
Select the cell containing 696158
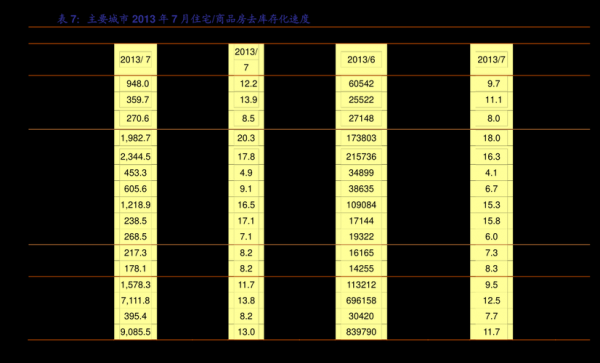click(361, 301)
